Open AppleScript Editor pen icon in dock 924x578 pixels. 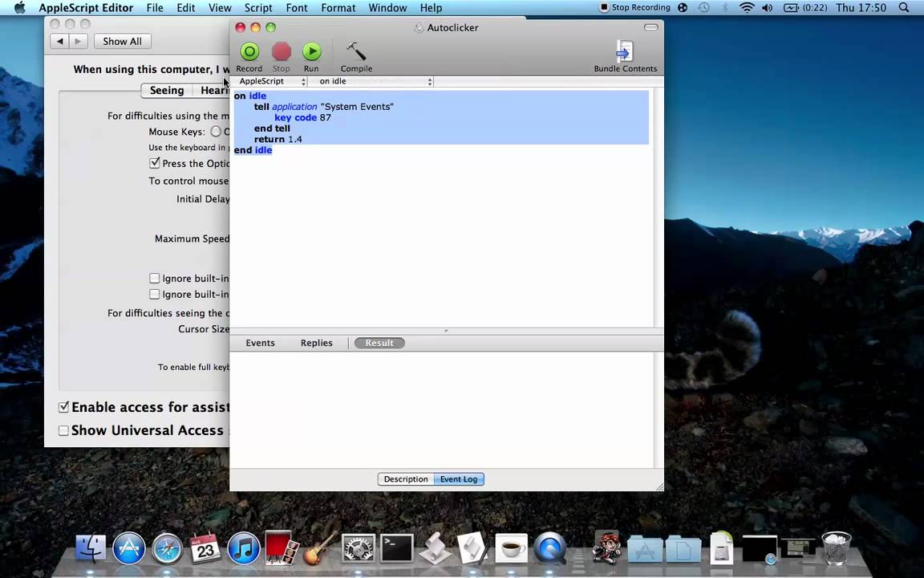click(473, 548)
